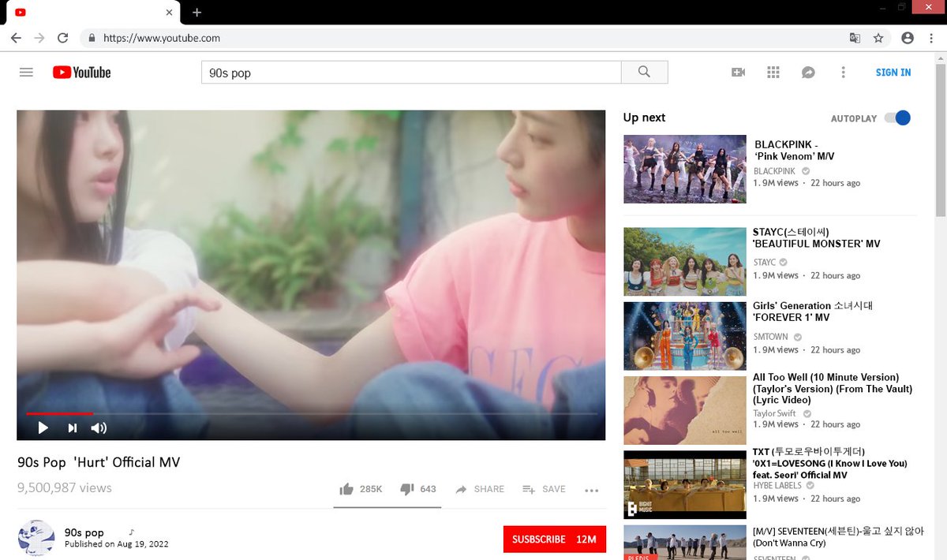Click the 9,500,987 views count
The image size is (947, 560).
point(65,488)
